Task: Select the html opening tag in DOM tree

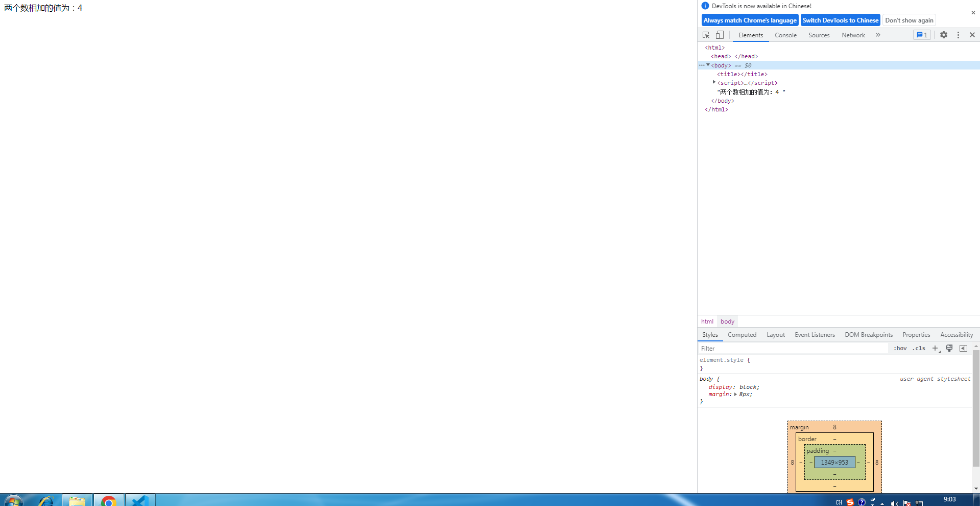Action: pyautogui.click(x=715, y=48)
